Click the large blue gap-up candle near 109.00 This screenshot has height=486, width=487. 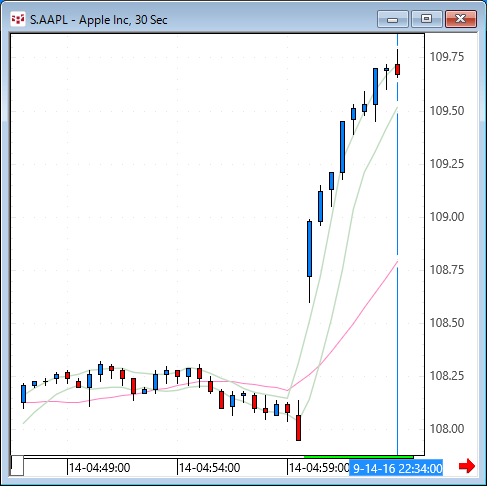click(x=309, y=249)
